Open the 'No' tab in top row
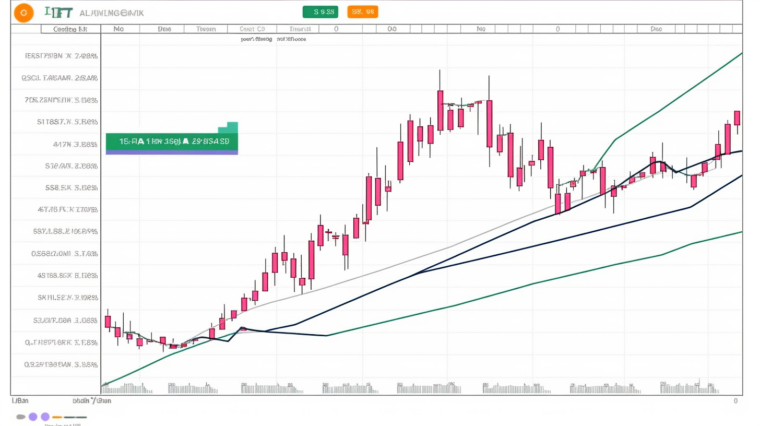760x426 pixels. (x=119, y=30)
